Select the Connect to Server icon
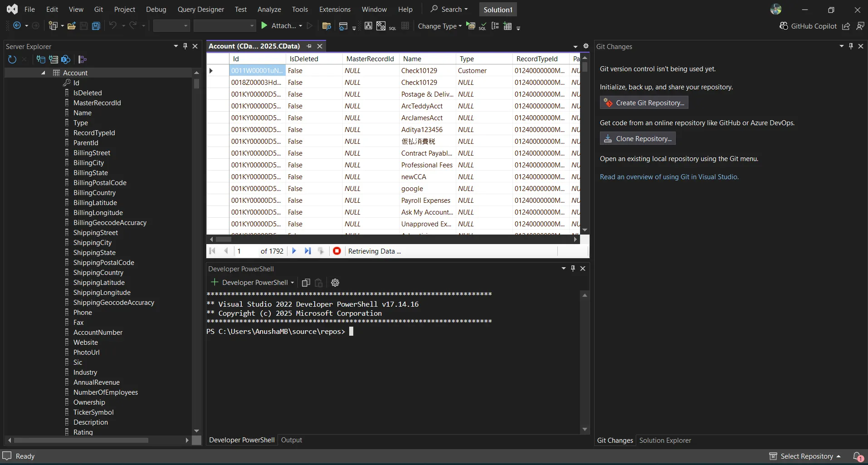The width and height of the screenshot is (868, 465). pos(53,59)
